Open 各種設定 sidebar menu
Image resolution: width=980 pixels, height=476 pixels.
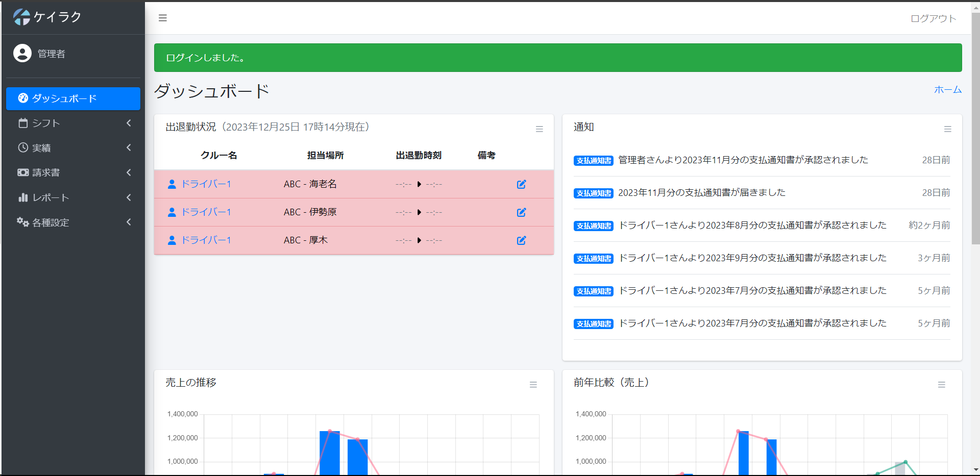(73, 222)
